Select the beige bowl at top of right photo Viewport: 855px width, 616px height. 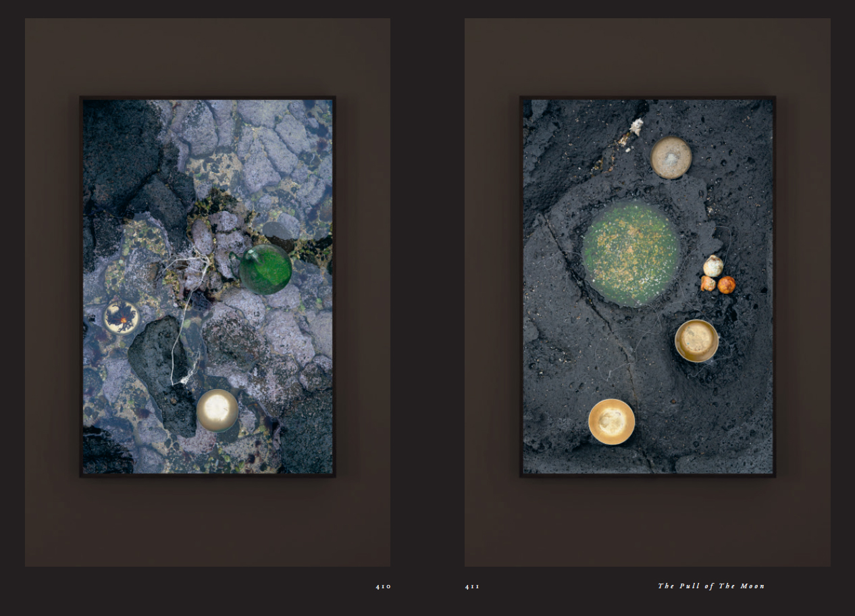pos(671,158)
